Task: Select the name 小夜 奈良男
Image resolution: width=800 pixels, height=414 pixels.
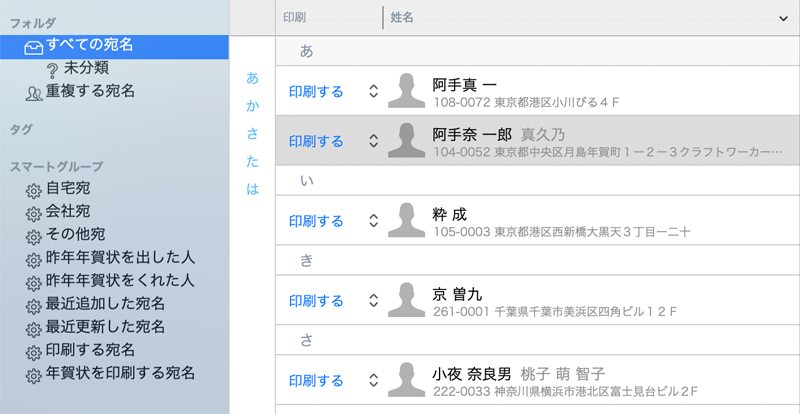Action: pyautogui.click(x=472, y=374)
